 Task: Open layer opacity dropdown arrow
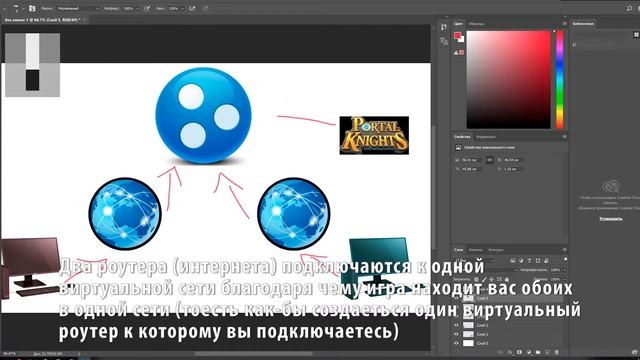click(564, 270)
